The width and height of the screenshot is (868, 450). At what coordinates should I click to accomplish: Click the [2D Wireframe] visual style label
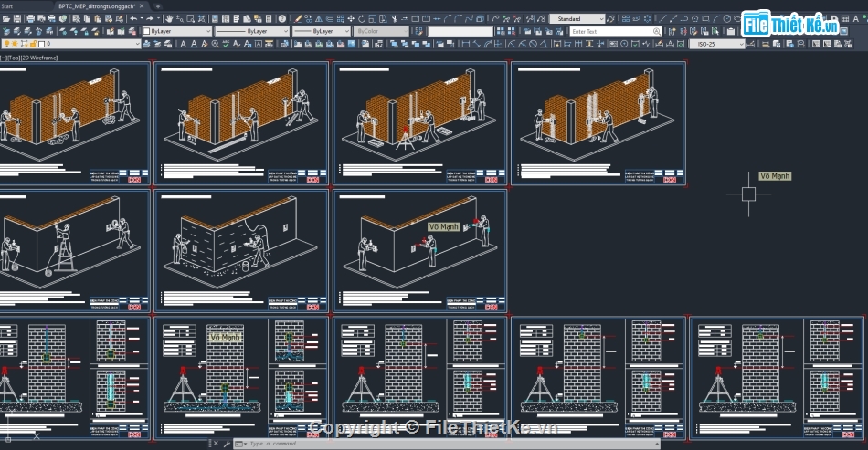(38, 58)
